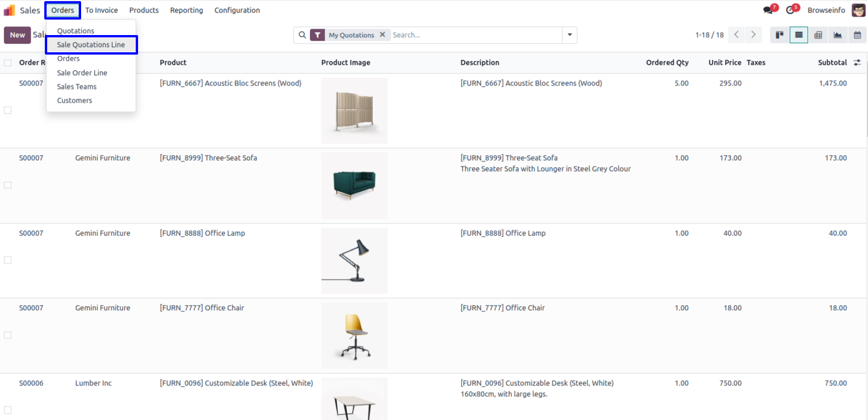Open the To Invoice menu

(102, 10)
